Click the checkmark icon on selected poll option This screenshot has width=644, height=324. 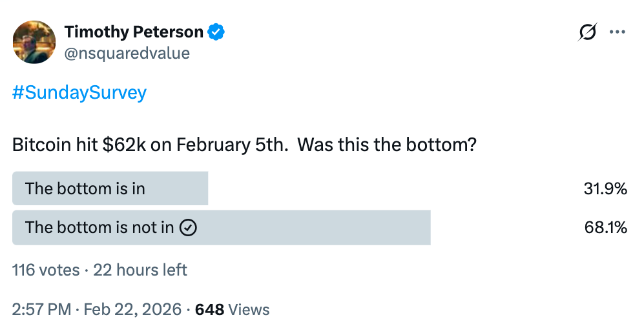click(x=187, y=227)
